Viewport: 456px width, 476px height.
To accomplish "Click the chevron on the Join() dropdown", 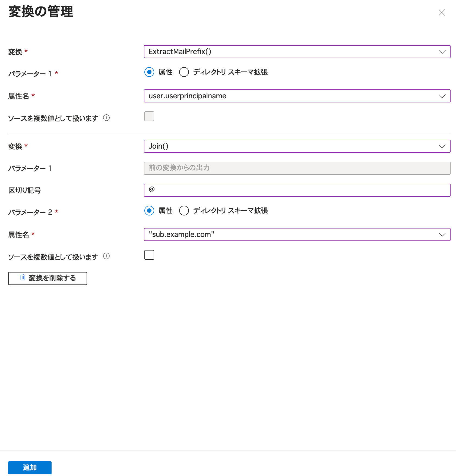I will click(442, 146).
